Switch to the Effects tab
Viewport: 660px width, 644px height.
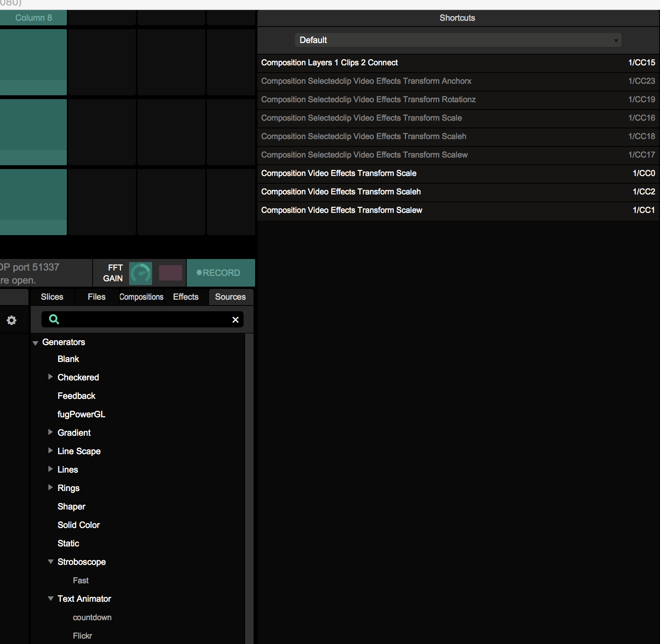point(186,297)
